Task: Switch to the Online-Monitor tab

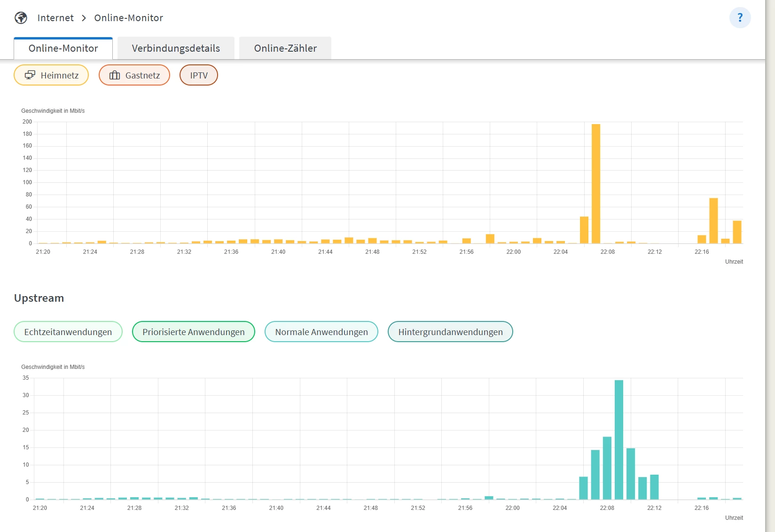Action: (x=63, y=48)
